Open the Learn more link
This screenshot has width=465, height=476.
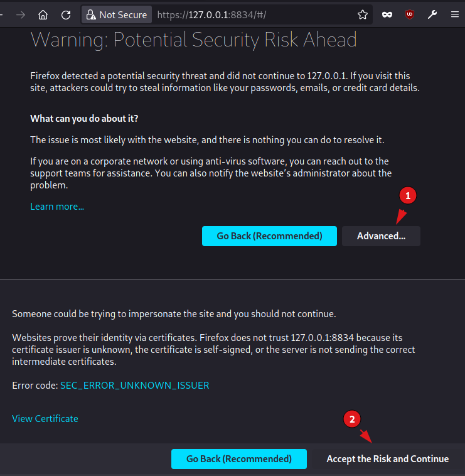[57, 207]
